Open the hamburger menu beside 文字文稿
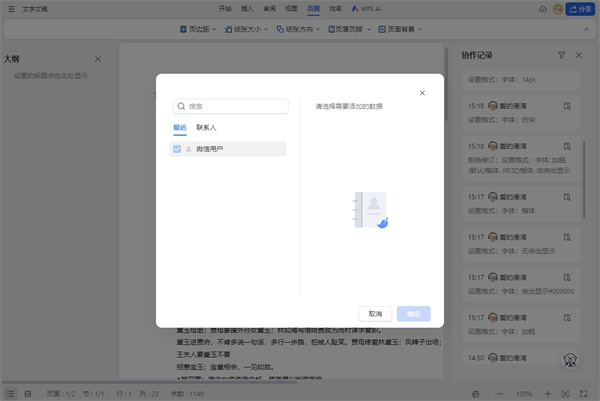 click(x=9, y=8)
